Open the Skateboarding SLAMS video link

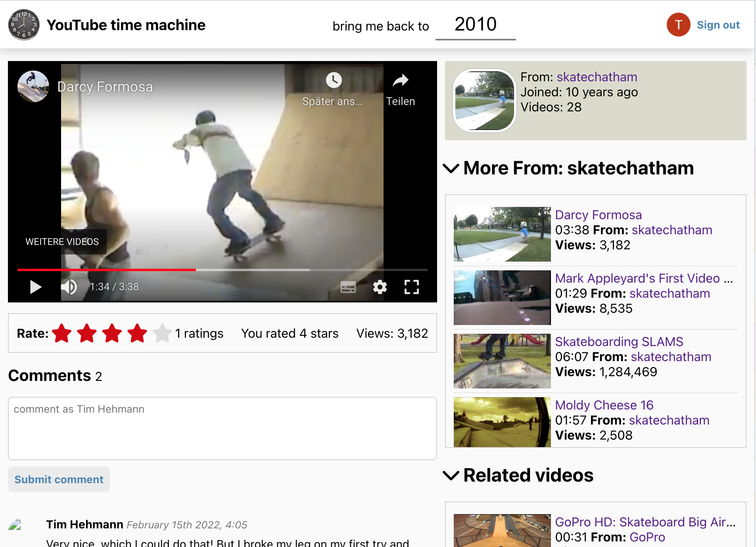point(619,342)
